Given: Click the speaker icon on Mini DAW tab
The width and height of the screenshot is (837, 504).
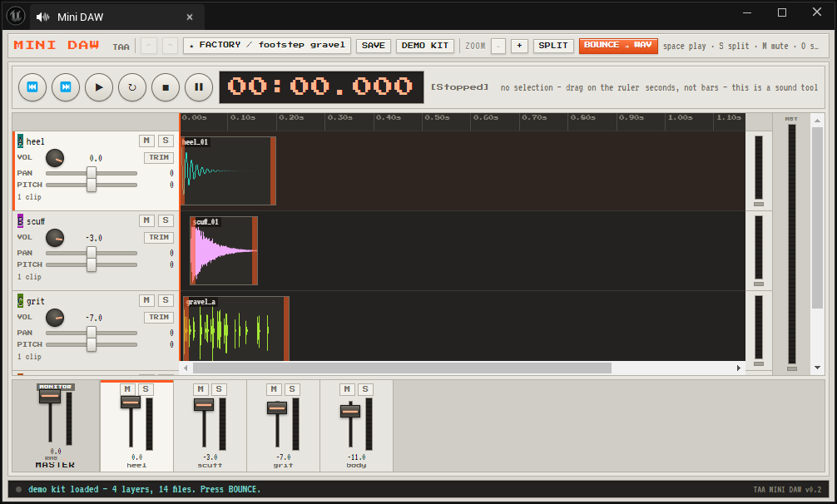Looking at the screenshot, I should tap(42, 17).
